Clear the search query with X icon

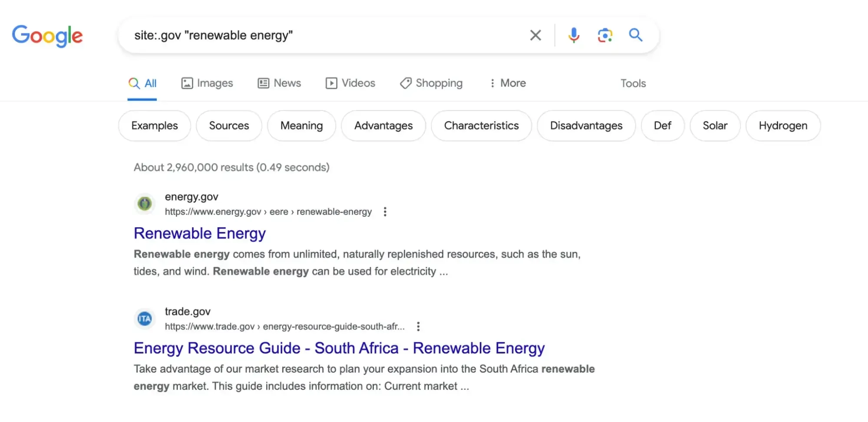tap(535, 35)
